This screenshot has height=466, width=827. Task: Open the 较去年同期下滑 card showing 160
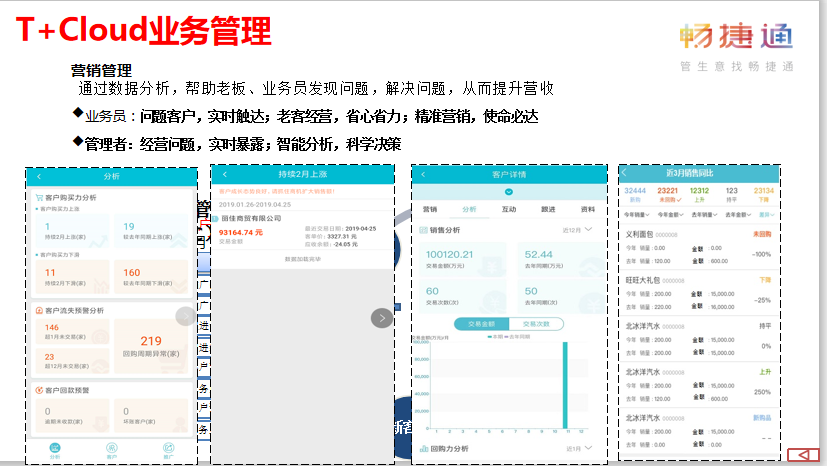(151, 277)
